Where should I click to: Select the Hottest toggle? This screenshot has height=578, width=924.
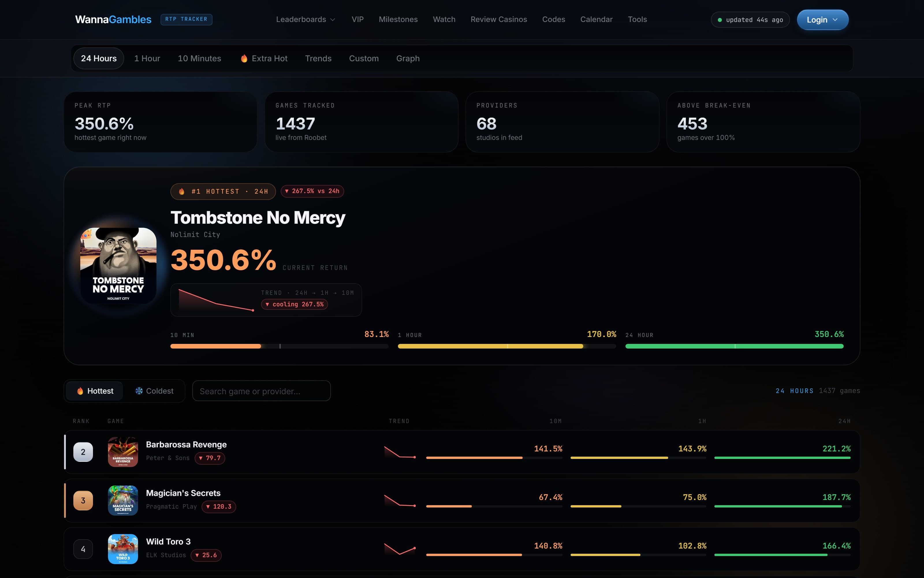click(95, 391)
